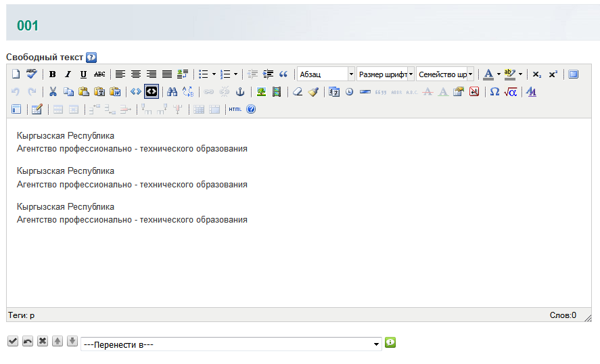600x364 pixels.
Task: Open the numbered list style arrow
Action: [x=235, y=74]
